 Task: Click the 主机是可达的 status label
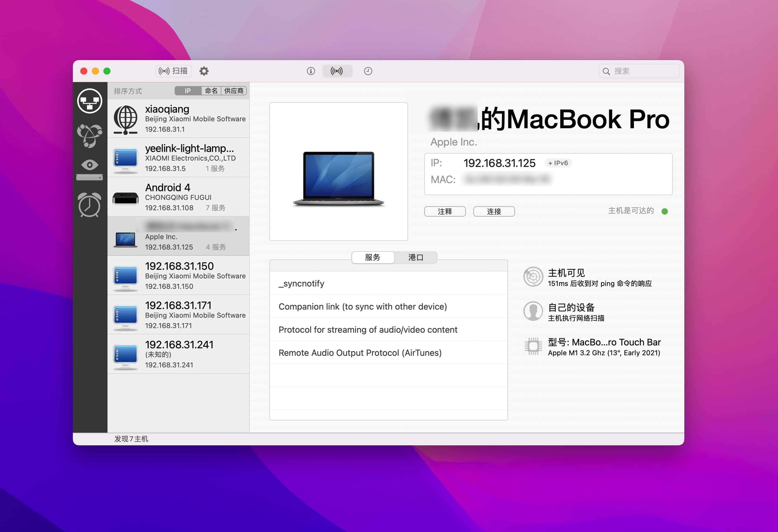coord(631,211)
